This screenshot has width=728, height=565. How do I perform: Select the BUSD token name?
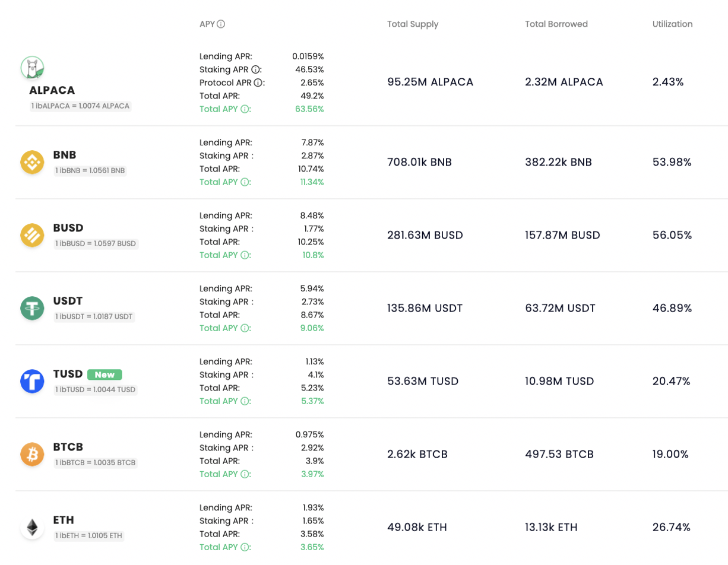(68, 228)
